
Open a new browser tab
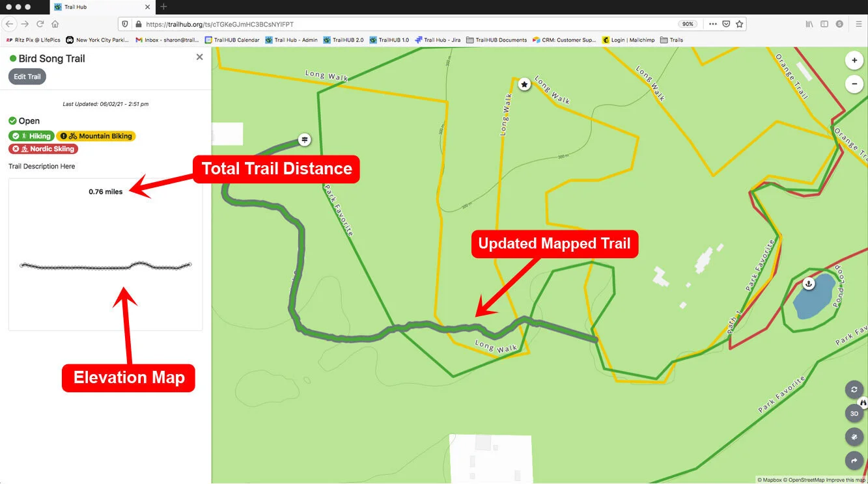[163, 7]
